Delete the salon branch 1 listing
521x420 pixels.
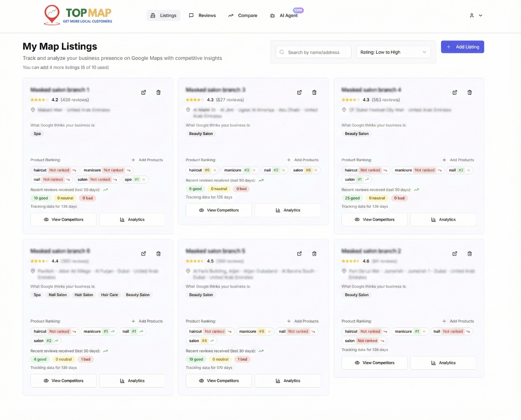click(158, 92)
